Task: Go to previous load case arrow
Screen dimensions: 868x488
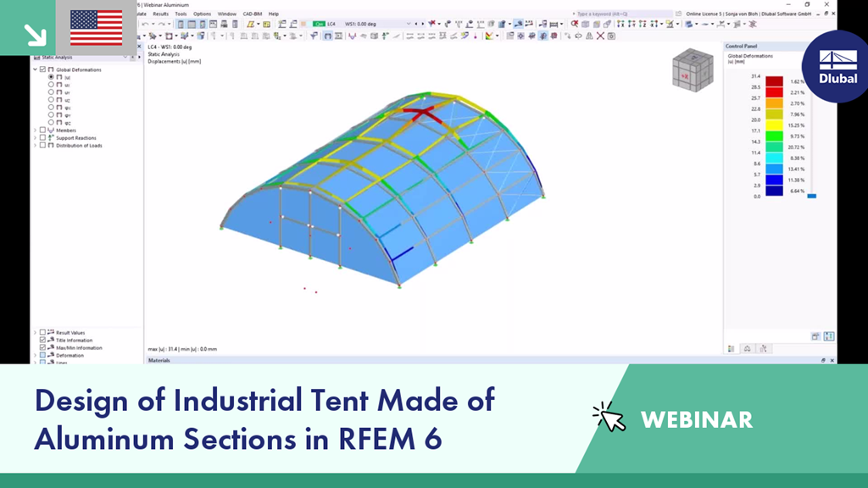Action: pos(415,24)
